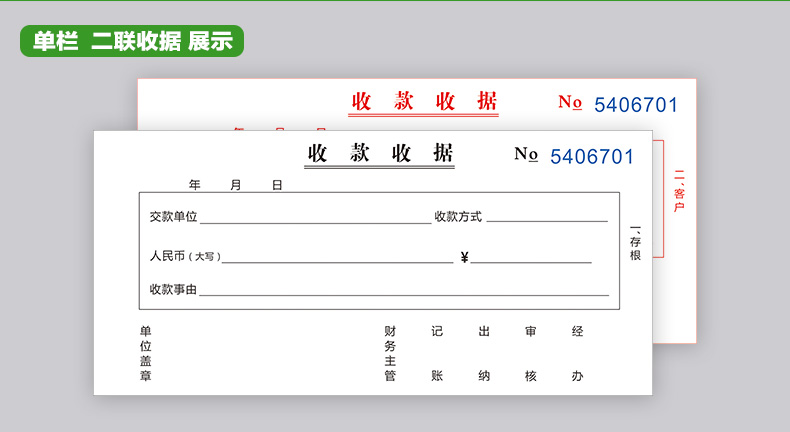Click the 收款方式 blank line
This screenshot has width=790, height=432.
click(547, 219)
